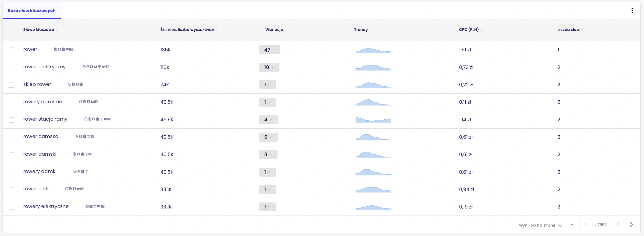Click the shopping bag icon for rower damski

pyautogui.click(x=82, y=154)
